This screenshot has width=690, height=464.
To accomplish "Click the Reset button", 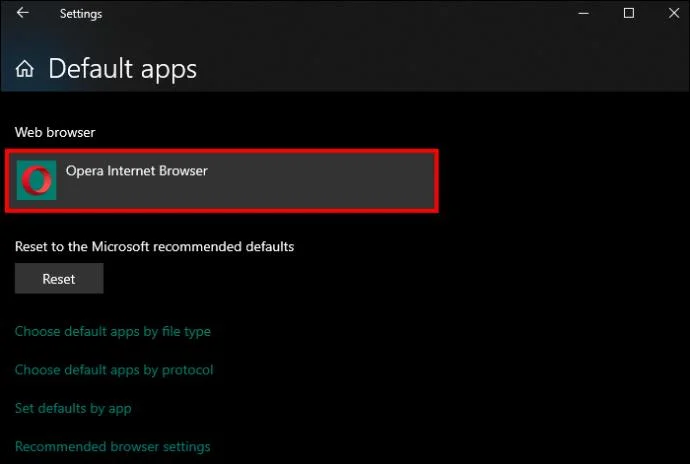I will [59, 279].
